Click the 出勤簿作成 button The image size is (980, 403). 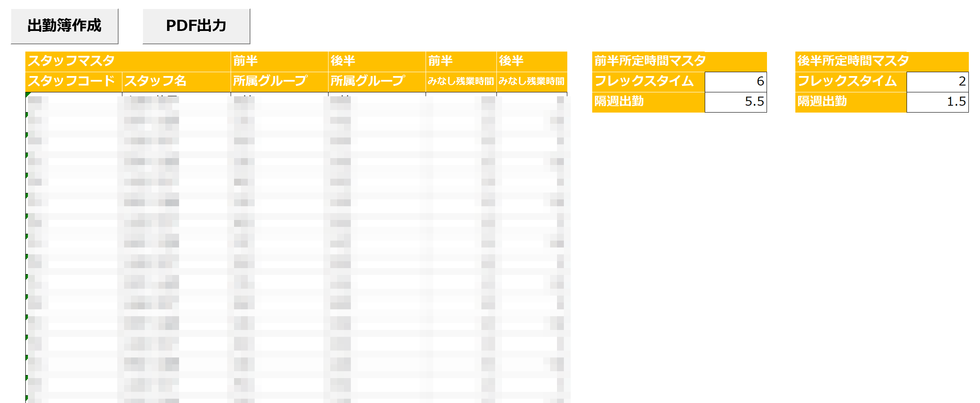(64, 26)
